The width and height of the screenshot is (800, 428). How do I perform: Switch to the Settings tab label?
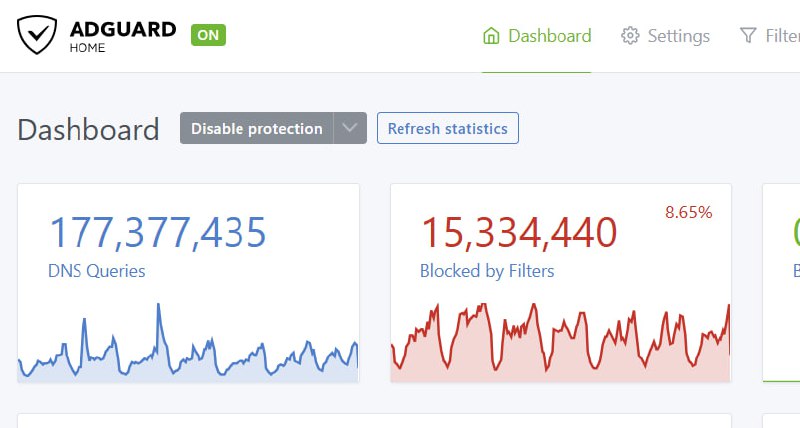click(678, 36)
